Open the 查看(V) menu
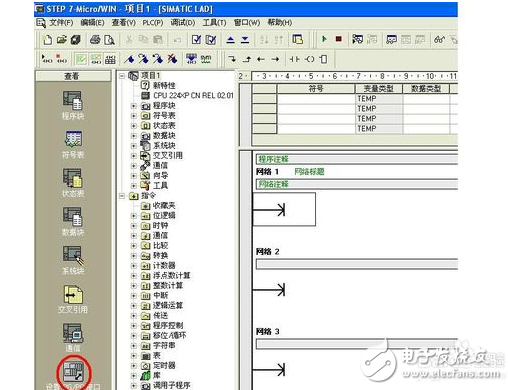This screenshot has width=508, height=390. pyautogui.click(x=123, y=23)
